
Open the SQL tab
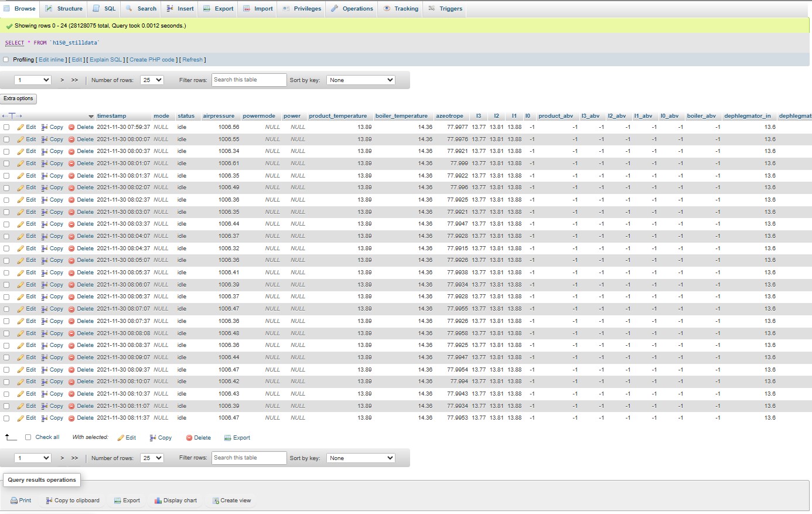[105, 9]
